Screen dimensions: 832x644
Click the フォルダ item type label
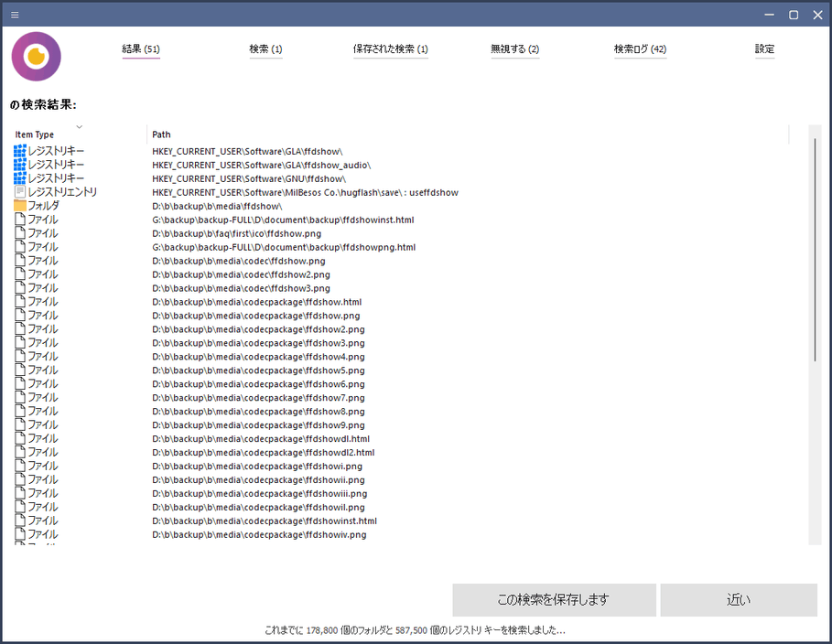44,206
